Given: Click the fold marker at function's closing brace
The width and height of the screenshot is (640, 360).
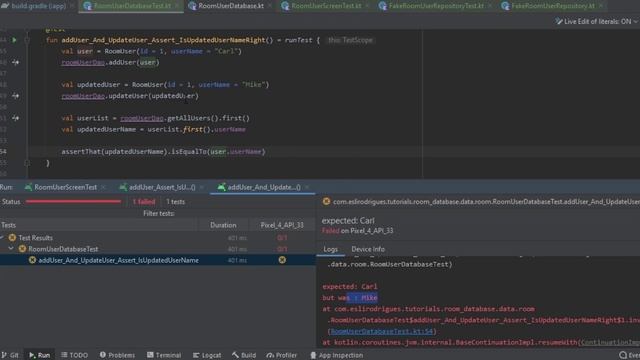Looking at the screenshot, I should pyautogui.click(x=27, y=163).
